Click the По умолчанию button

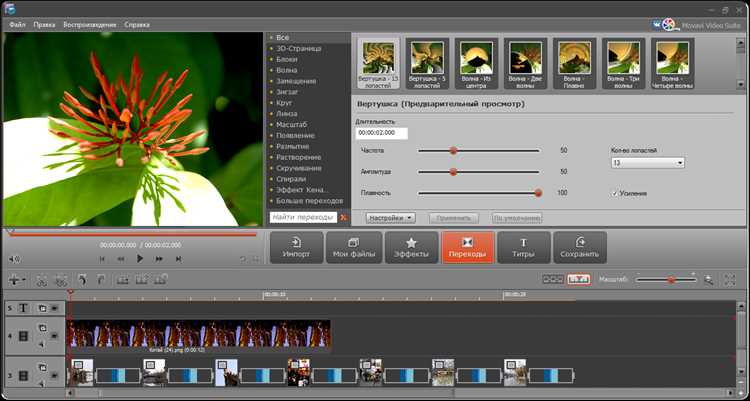tap(517, 218)
